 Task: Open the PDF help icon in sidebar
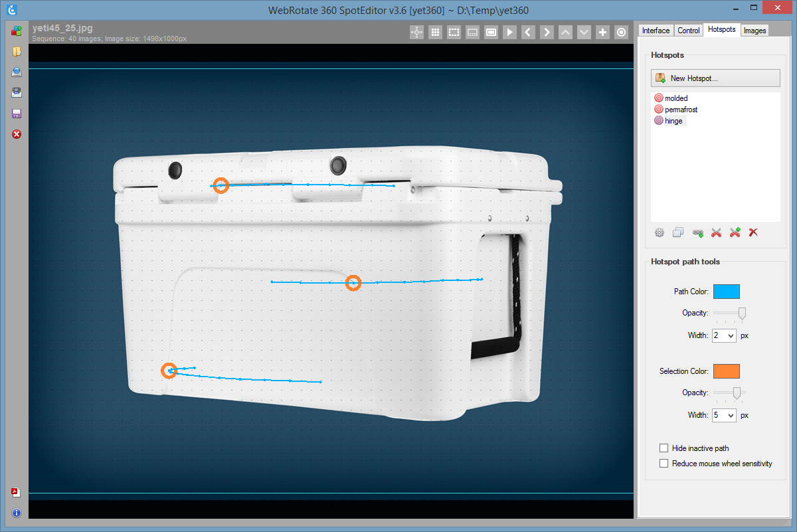point(17,492)
